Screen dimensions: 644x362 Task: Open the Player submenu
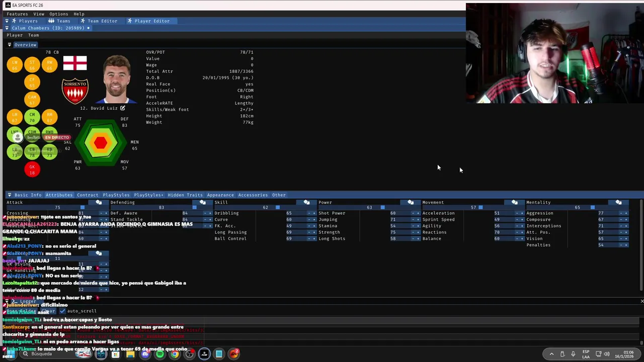(15, 35)
